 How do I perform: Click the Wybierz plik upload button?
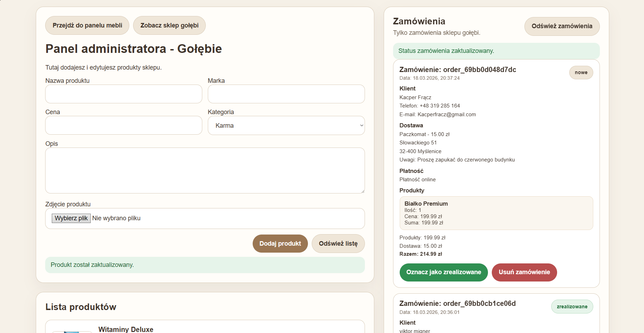71,218
